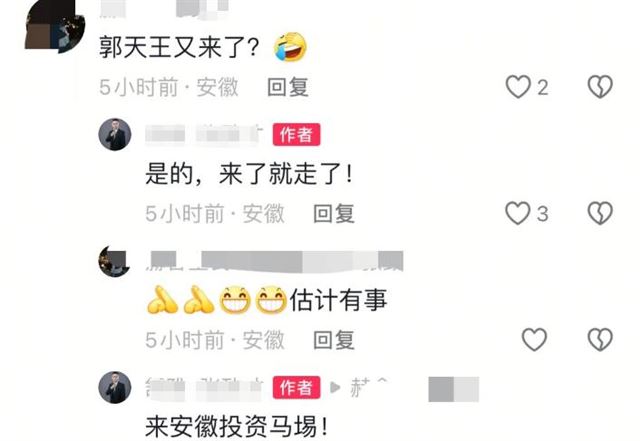The width and height of the screenshot is (640, 441).
Task: Open avatar of '估计有事' commenter
Action: tap(115, 261)
